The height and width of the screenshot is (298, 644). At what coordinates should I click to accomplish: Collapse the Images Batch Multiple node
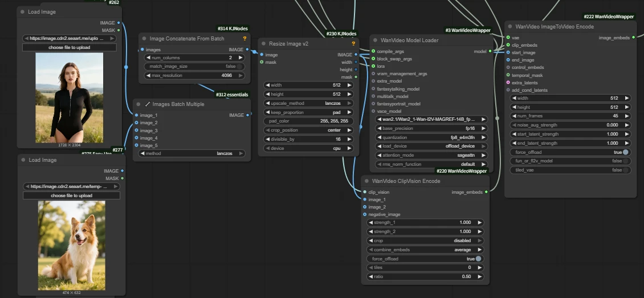click(x=138, y=104)
